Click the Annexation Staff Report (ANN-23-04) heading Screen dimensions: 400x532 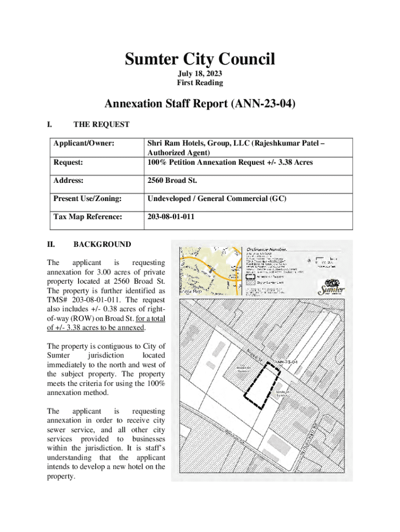click(199, 104)
